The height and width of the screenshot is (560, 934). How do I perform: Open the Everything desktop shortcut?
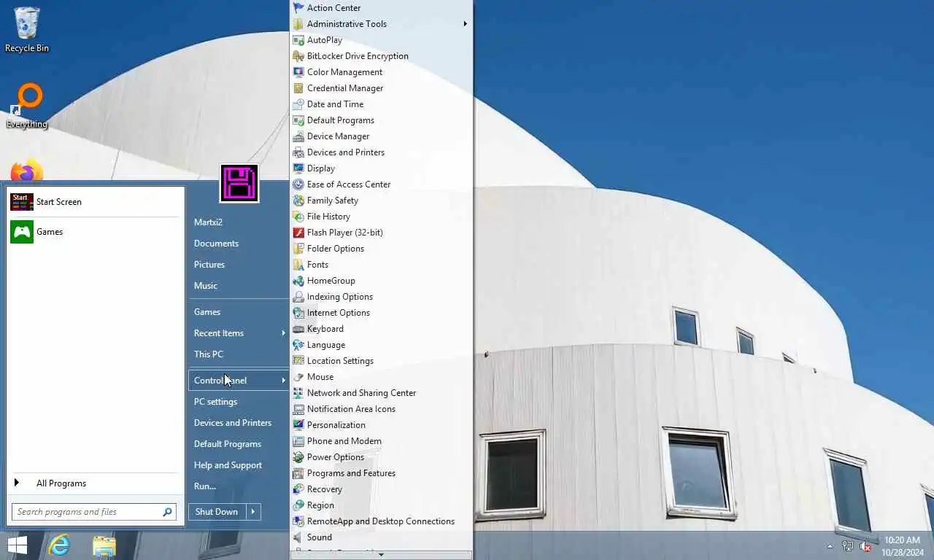pos(27,106)
